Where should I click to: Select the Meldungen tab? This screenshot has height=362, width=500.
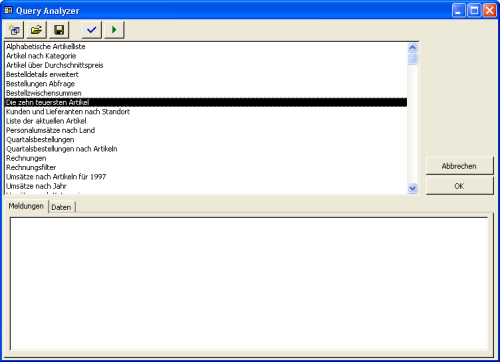(26, 206)
